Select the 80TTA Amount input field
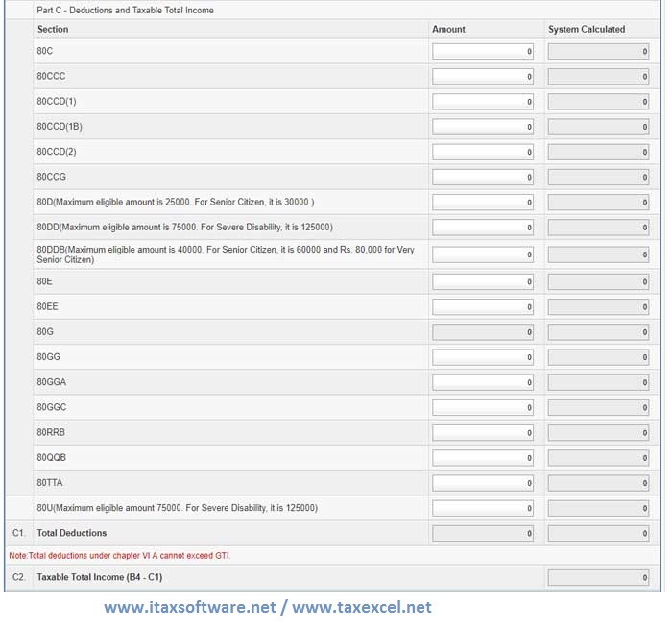The image size is (672, 628). point(483,482)
